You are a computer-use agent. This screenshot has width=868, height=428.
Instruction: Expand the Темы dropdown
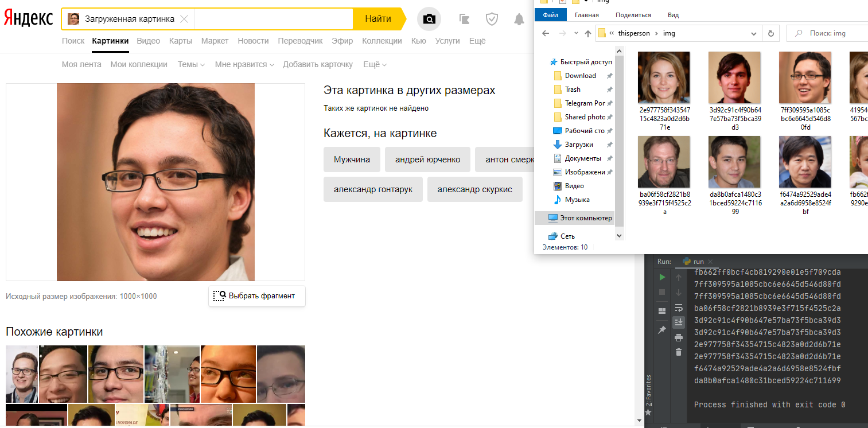(x=191, y=65)
